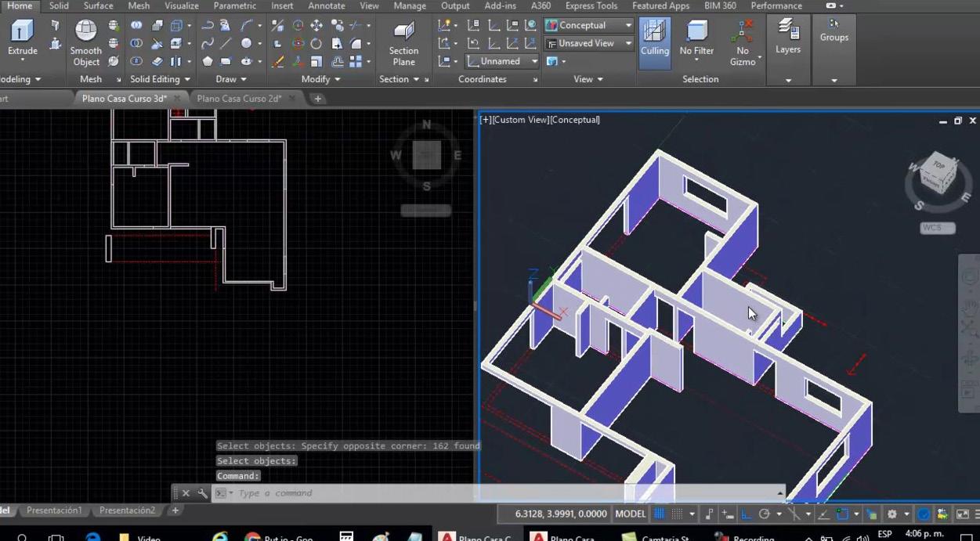
Task: Select the Presspull tool in Modeling panel
Action: point(55,44)
